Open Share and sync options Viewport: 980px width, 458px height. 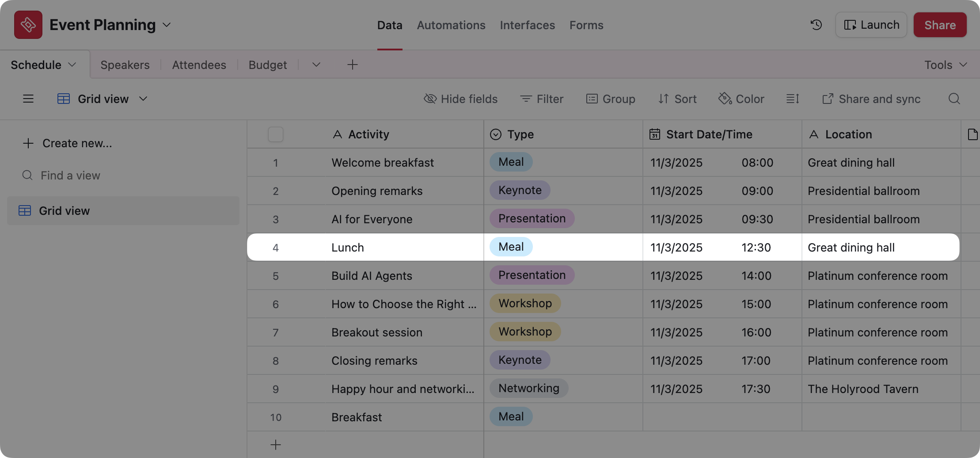tap(871, 99)
